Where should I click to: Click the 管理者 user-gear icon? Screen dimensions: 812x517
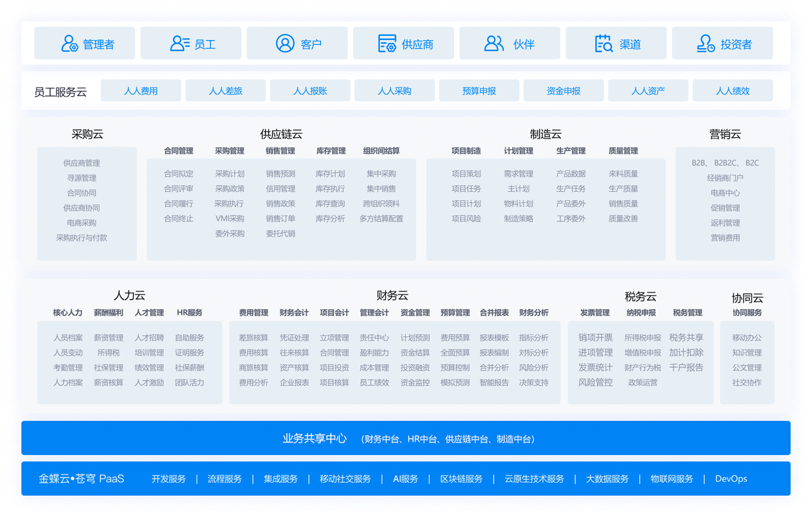click(69, 44)
